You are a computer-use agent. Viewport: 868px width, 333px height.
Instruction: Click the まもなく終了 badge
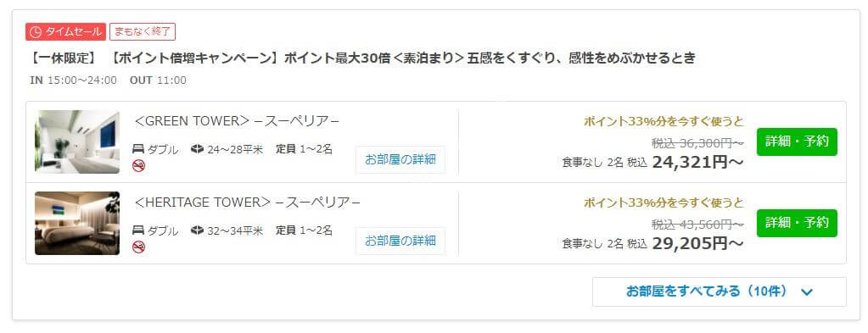click(x=143, y=31)
